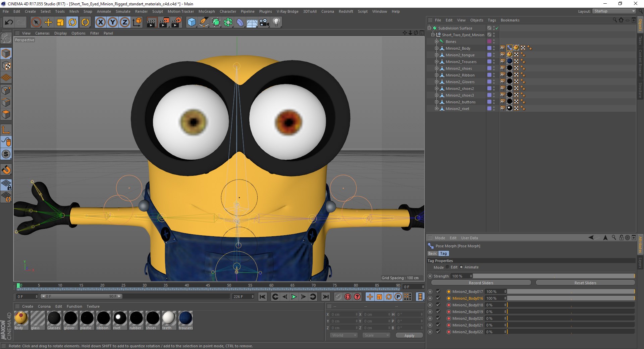Go to start of animation
Image resolution: width=644 pixels, height=349 pixels.
coord(263,297)
